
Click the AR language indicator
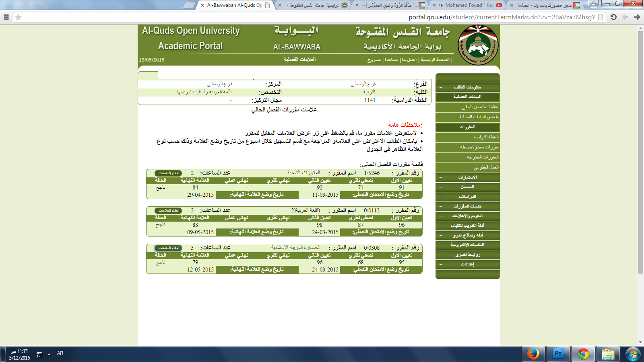(60, 353)
